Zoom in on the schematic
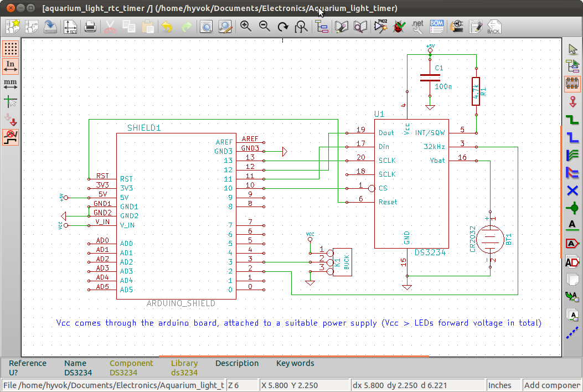Image resolution: width=583 pixels, height=392 pixels. (x=245, y=27)
